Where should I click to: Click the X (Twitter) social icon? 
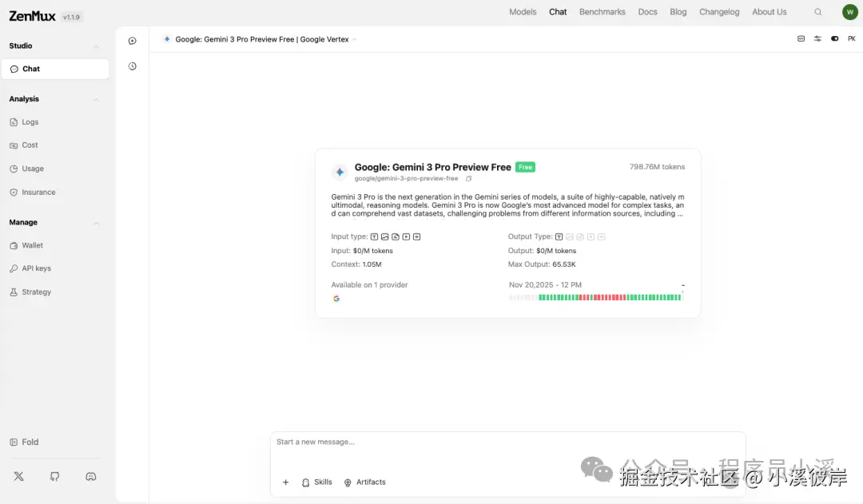pyautogui.click(x=19, y=476)
